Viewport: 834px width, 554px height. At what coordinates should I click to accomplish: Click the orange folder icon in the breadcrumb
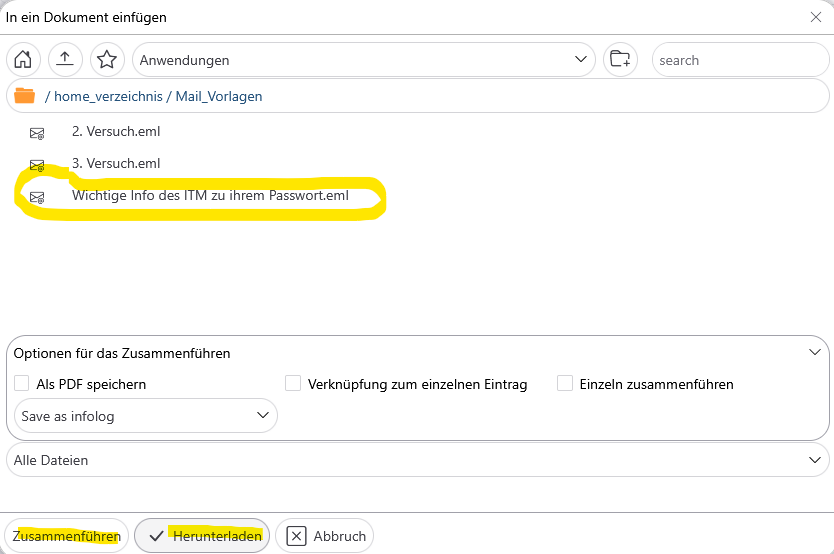(x=25, y=96)
